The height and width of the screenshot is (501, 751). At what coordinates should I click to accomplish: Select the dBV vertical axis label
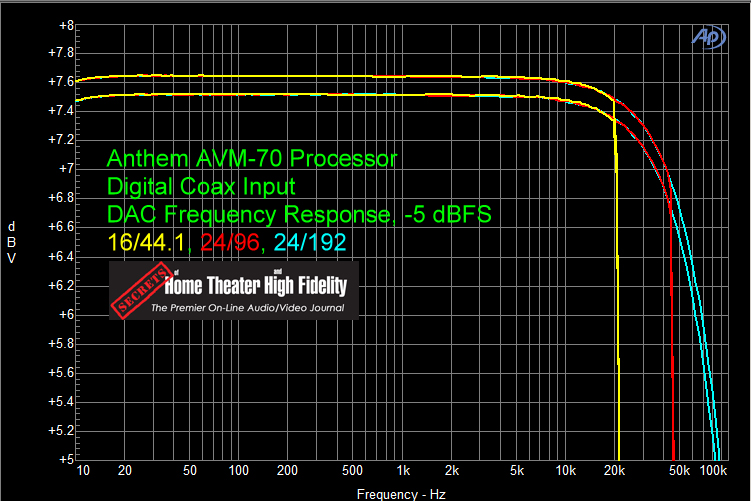(x=11, y=241)
